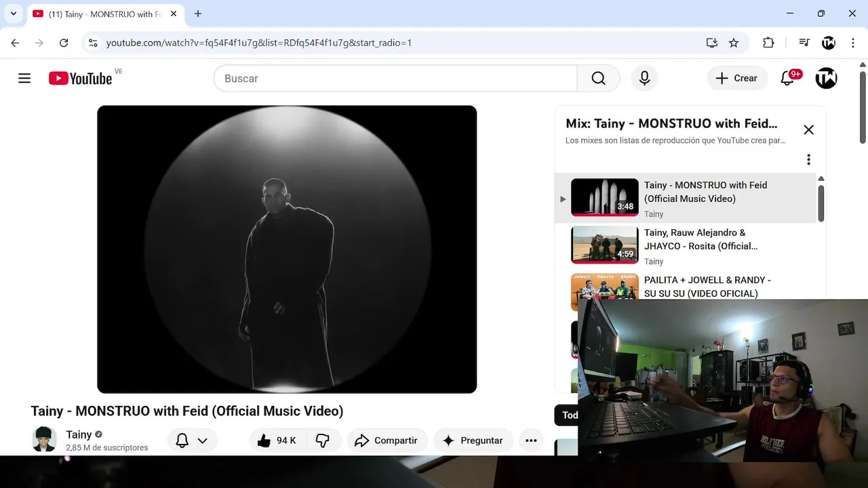This screenshot has width=868, height=488.
Task: Go forward in browser history
Action: [x=39, y=43]
